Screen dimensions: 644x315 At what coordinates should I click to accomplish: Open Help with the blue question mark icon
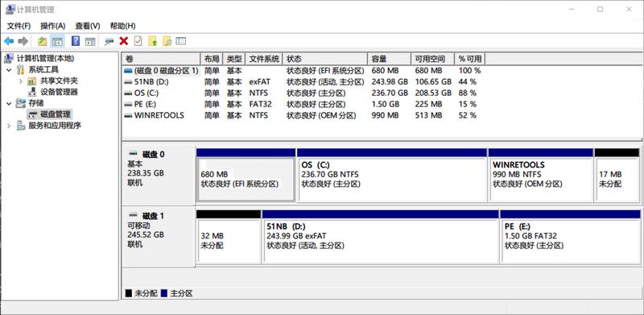(x=76, y=41)
